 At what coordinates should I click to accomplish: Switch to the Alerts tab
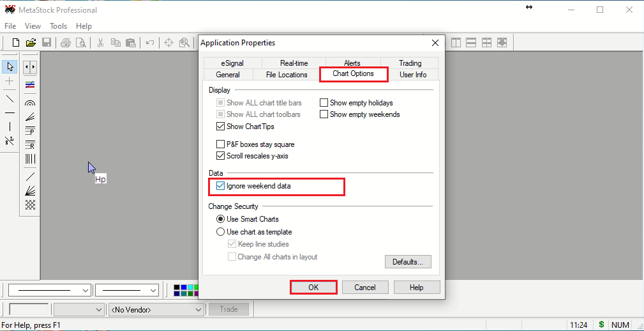point(352,63)
